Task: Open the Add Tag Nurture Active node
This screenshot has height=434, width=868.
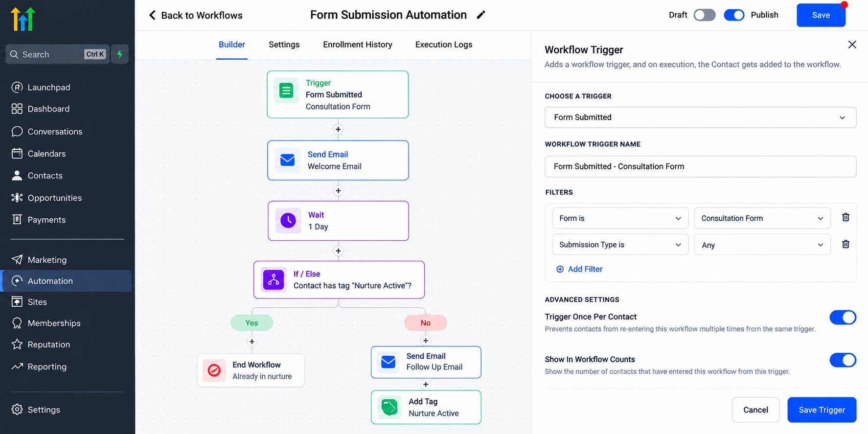Action: point(426,407)
